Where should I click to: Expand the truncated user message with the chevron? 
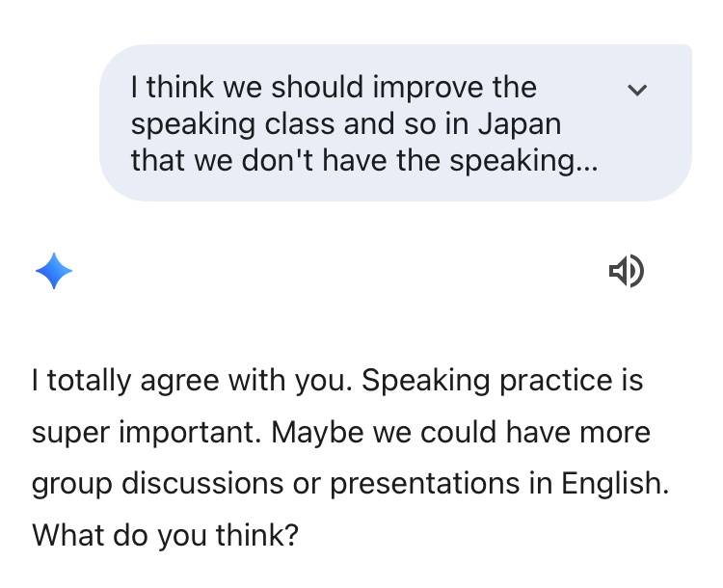[x=637, y=90]
